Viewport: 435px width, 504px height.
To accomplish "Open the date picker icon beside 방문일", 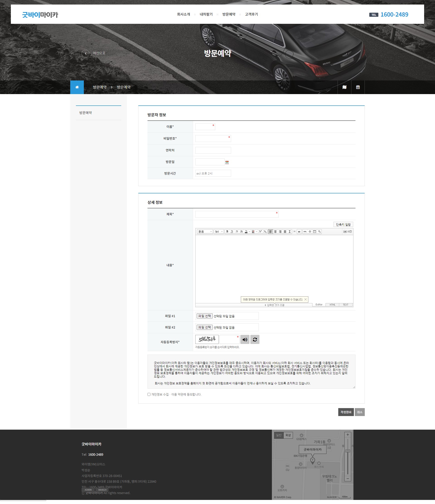I will tap(227, 162).
